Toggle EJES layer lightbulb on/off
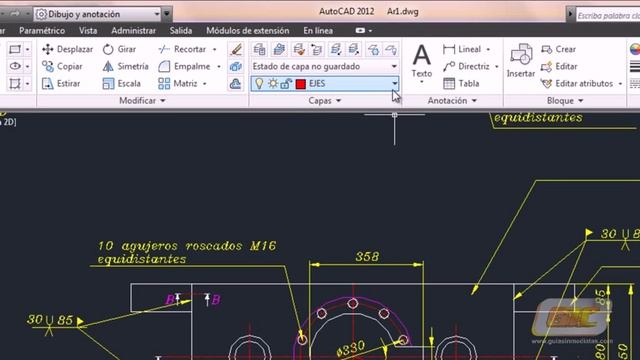This screenshot has width=640, height=360. coord(259,84)
